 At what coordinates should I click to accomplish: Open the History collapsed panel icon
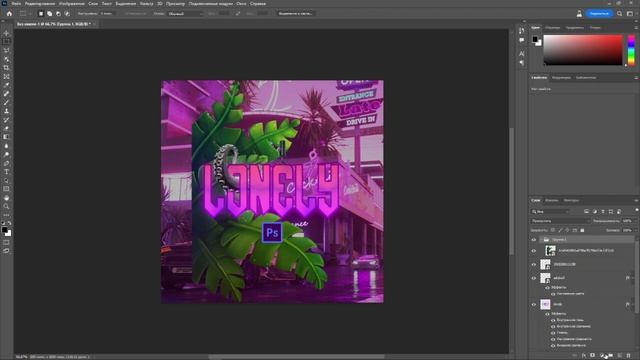(522, 31)
